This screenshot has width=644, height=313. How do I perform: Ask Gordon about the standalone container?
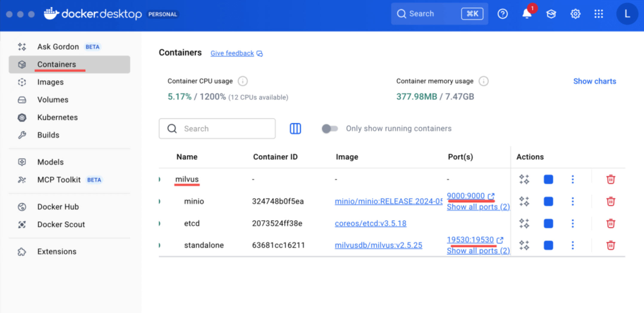pyautogui.click(x=524, y=245)
